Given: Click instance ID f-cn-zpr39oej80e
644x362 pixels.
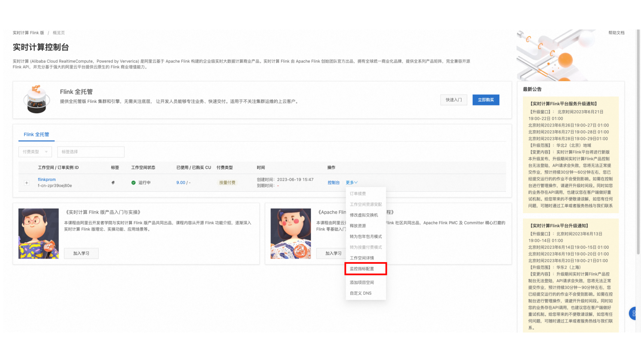Looking at the screenshot, I should coord(55,186).
